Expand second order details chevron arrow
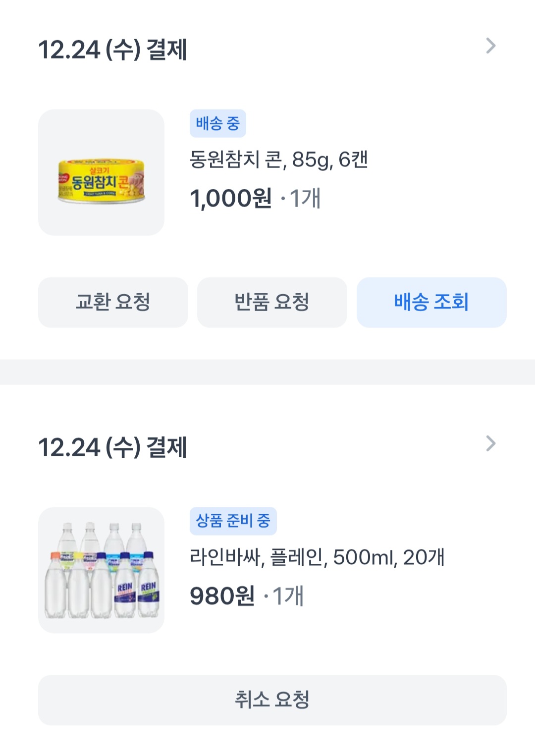The width and height of the screenshot is (535, 756). (490, 444)
